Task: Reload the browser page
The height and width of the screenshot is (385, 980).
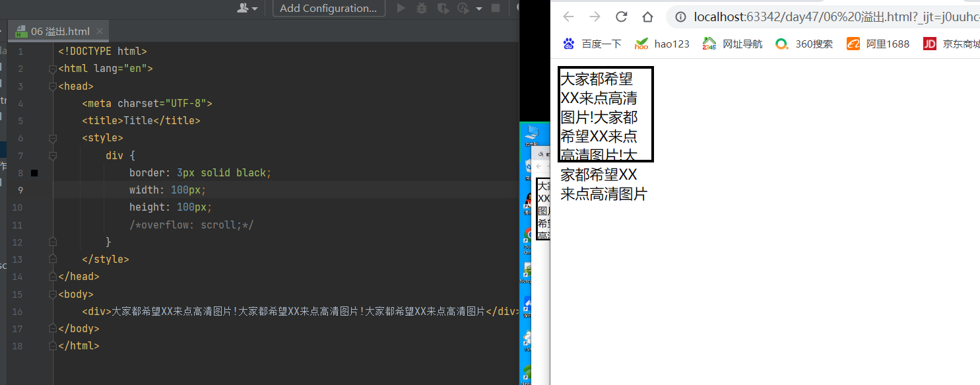Action: tap(621, 17)
